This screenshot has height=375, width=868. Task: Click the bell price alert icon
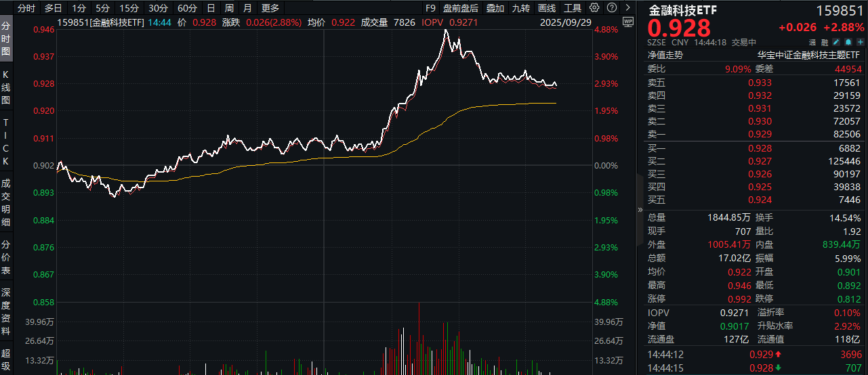[848, 42]
